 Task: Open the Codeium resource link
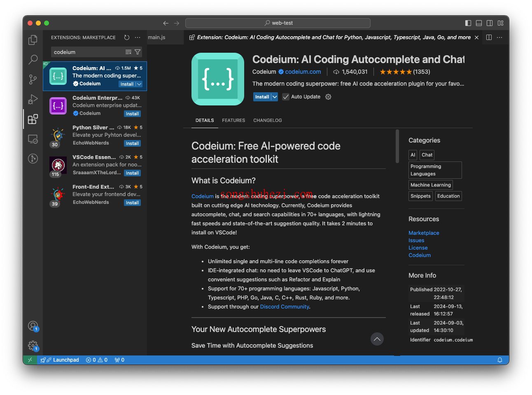420,255
